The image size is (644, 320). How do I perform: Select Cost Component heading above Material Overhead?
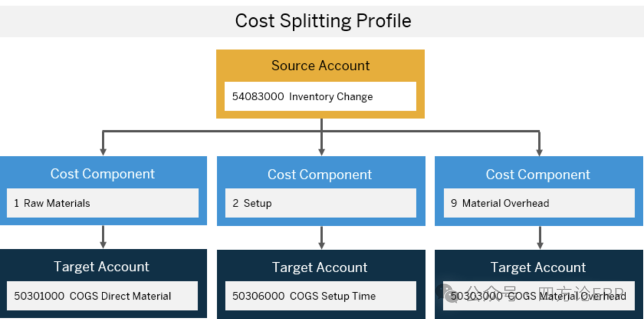click(538, 174)
